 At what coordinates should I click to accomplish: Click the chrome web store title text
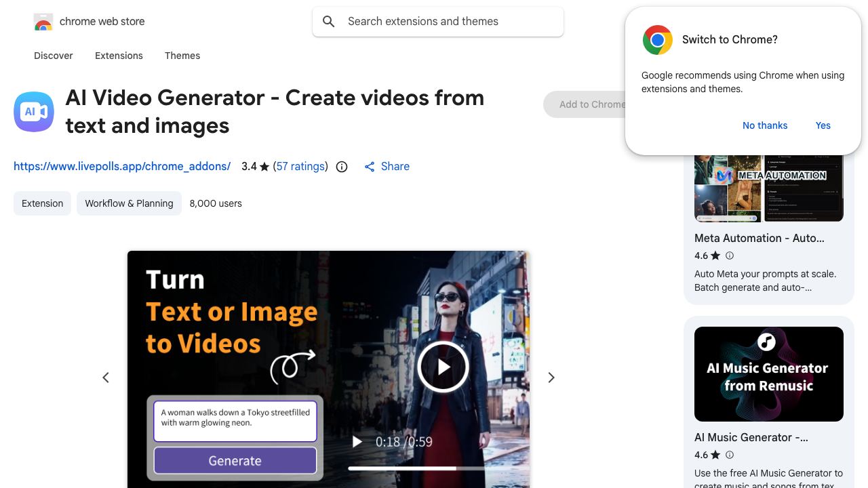pos(102,22)
